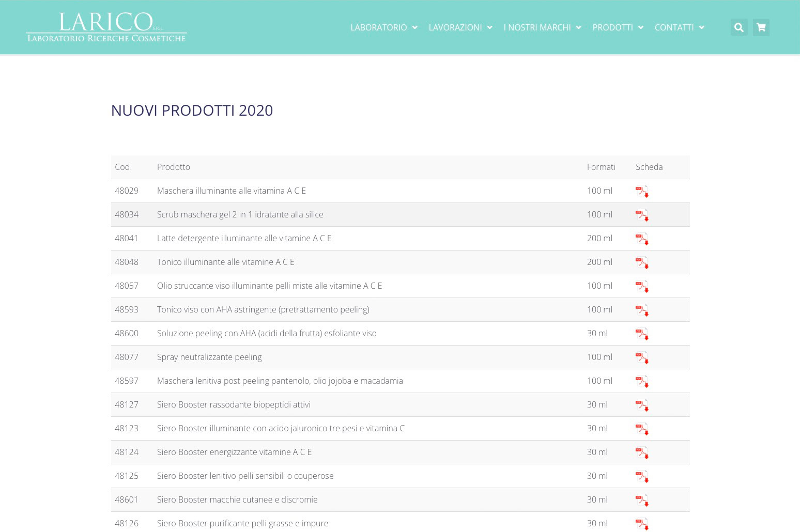
Task: Click Siero Booster purificante pelli grasse text
Action: pos(242,523)
